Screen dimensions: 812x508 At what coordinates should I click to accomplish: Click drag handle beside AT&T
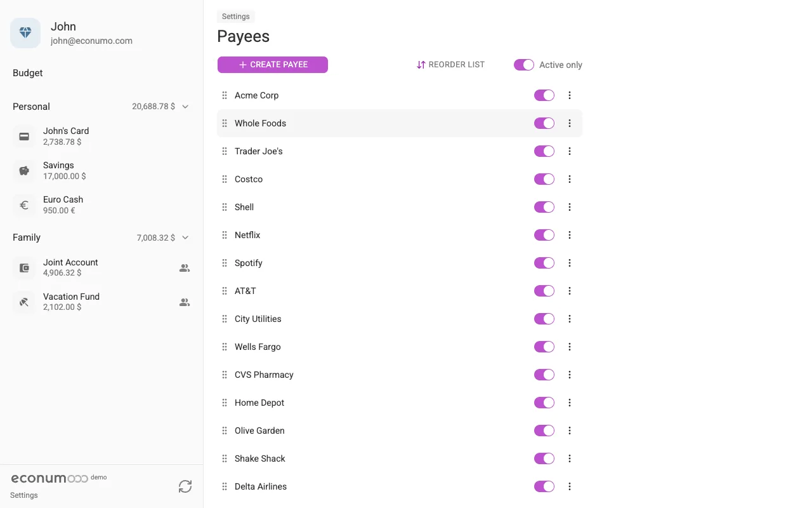click(x=225, y=291)
